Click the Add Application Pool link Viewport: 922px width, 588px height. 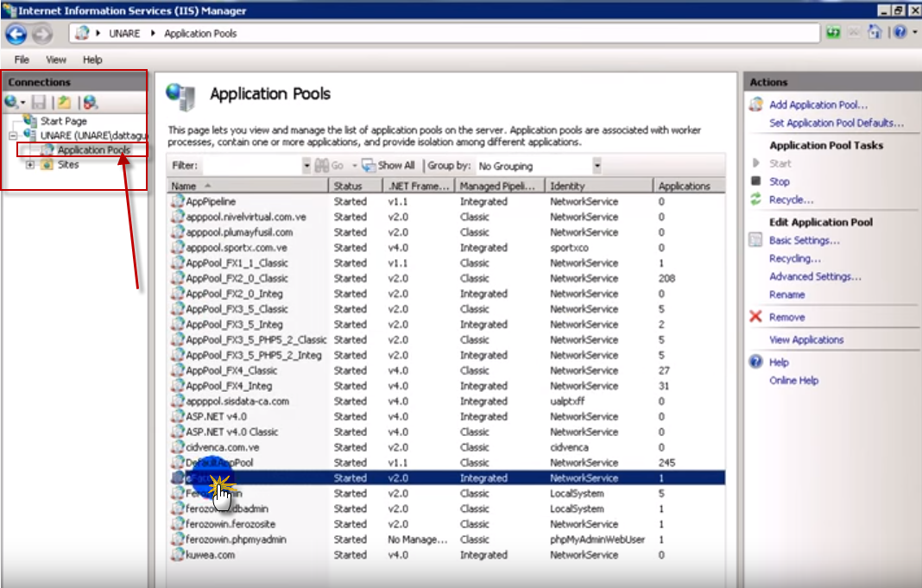pos(818,104)
